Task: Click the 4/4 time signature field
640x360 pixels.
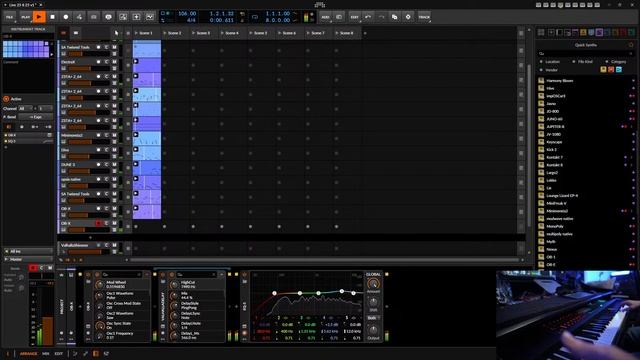Action: (x=191, y=20)
